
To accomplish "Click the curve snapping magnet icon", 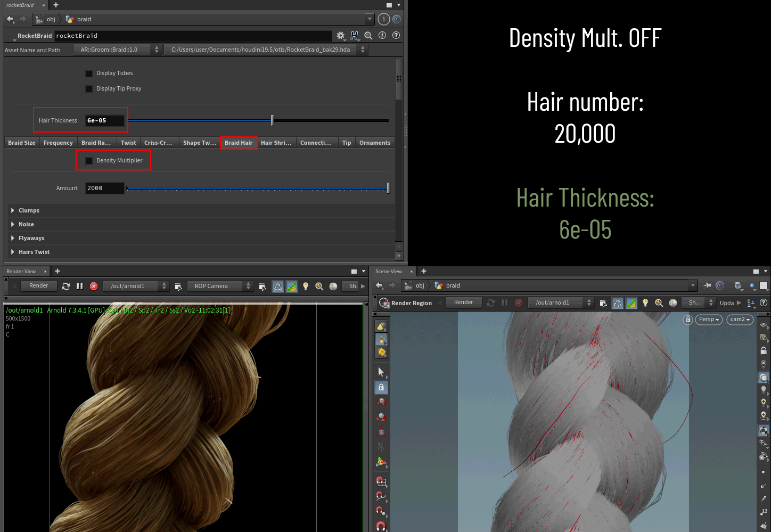I will (381, 496).
